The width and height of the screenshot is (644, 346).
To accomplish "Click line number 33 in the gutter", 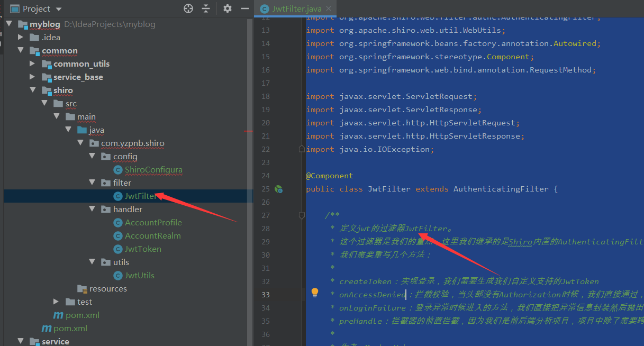I will point(265,295).
